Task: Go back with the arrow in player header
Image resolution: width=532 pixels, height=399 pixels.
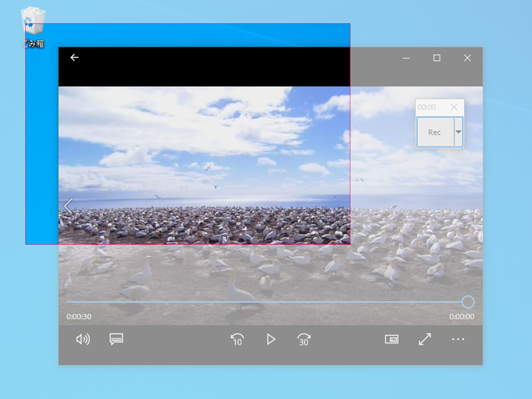Action: [x=74, y=58]
